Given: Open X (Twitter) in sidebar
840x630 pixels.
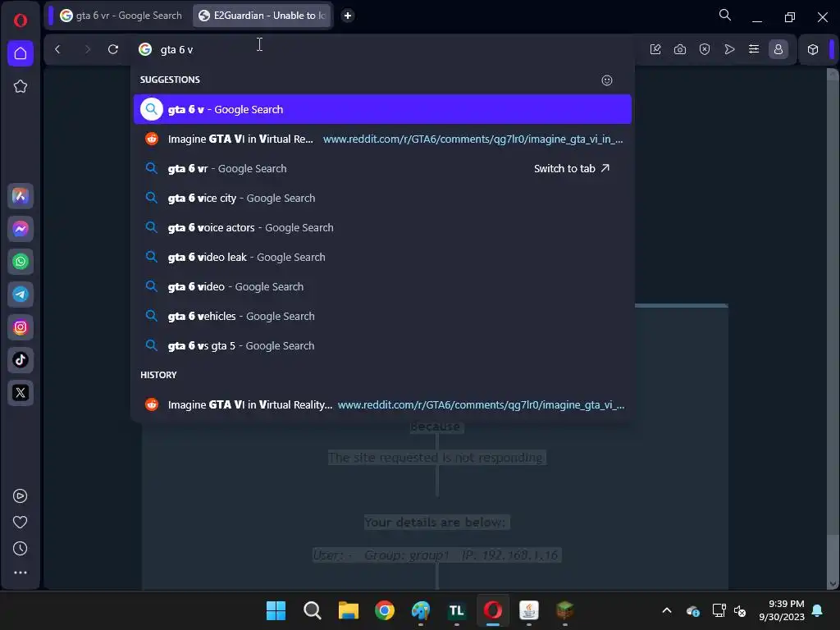Looking at the screenshot, I should 21,393.
